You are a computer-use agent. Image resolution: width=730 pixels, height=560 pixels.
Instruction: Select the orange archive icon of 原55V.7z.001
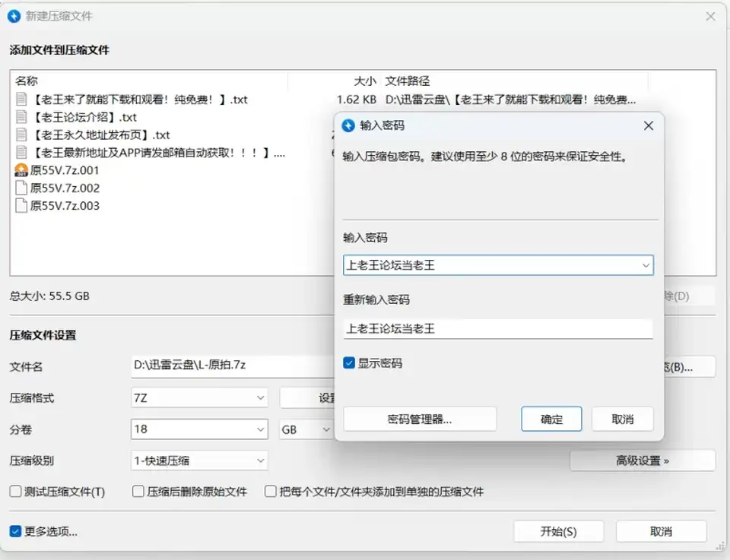(x=21, y=170)
